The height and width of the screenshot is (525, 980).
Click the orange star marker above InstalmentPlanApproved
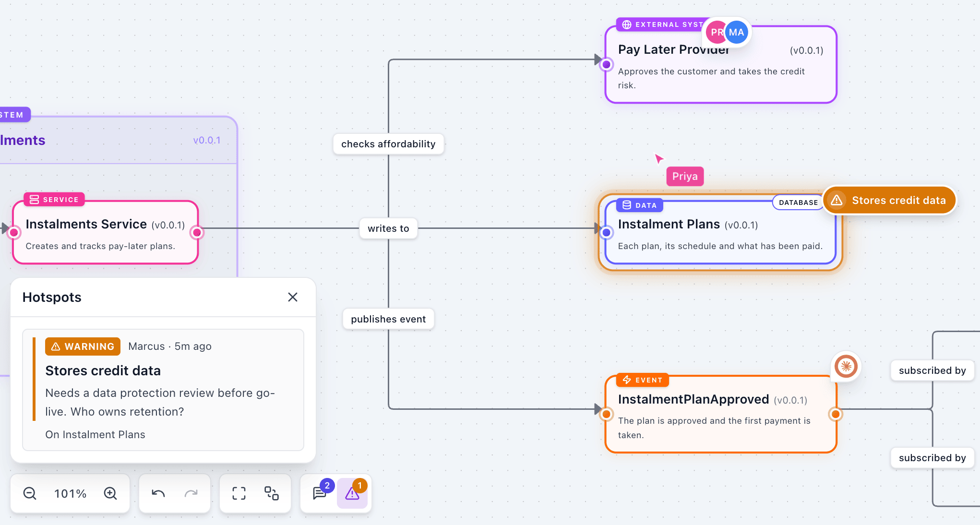coord(846,367)
